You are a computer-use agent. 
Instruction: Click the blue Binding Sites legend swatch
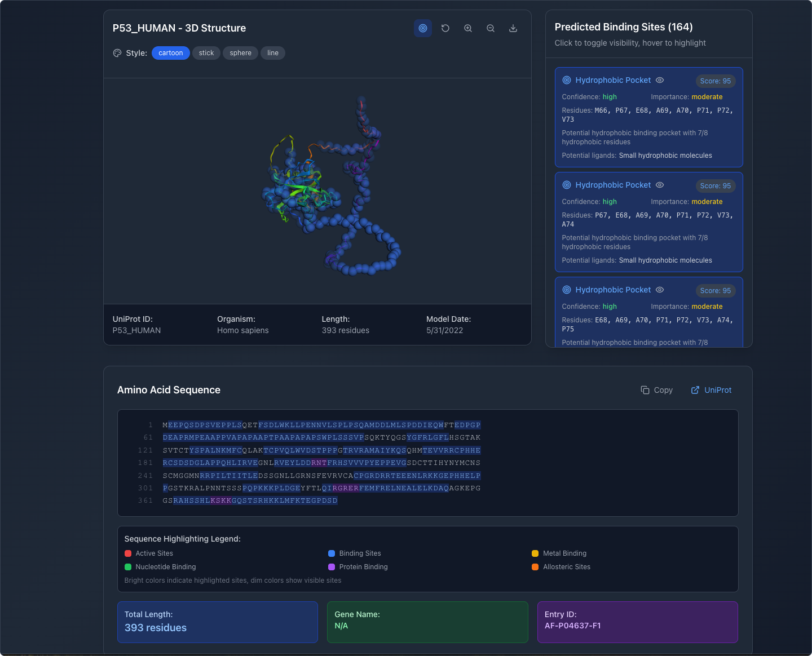[x=332, y=553]
